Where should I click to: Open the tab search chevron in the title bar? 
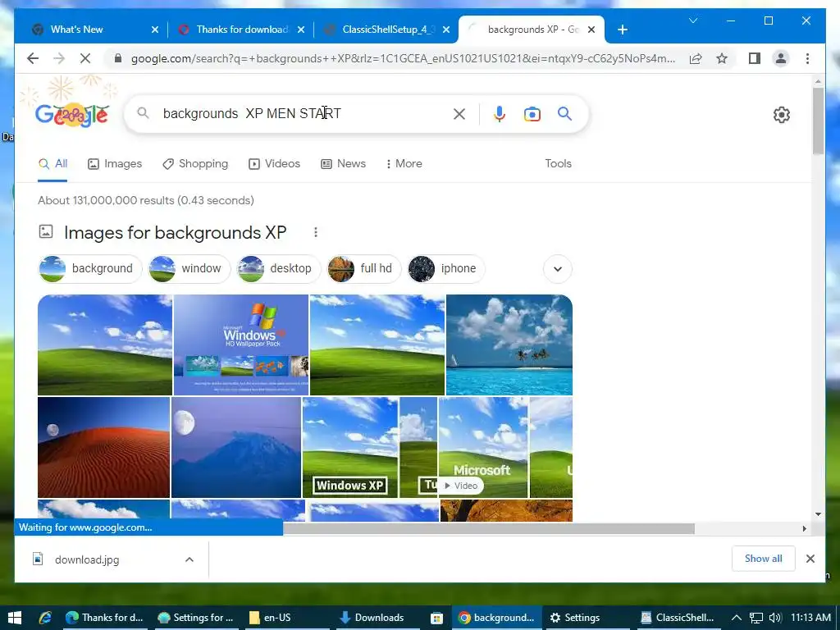tap(692, 21)
